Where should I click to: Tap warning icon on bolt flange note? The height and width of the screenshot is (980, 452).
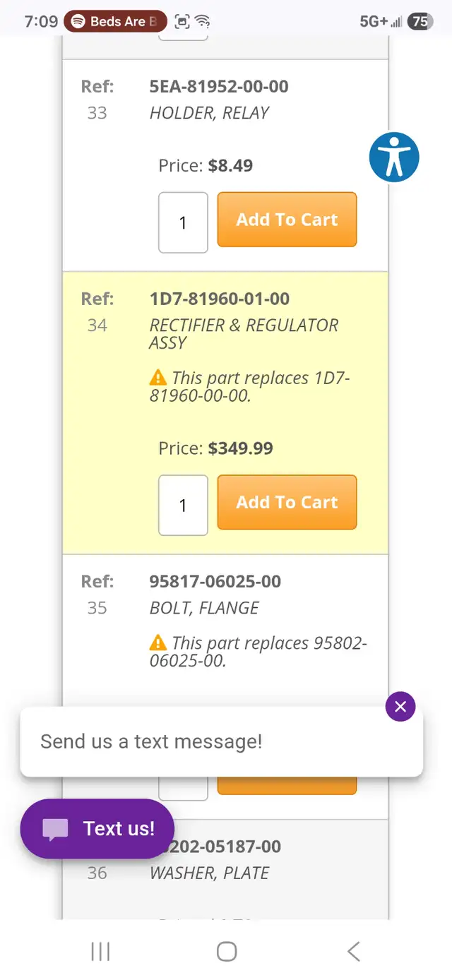(158, 643)
